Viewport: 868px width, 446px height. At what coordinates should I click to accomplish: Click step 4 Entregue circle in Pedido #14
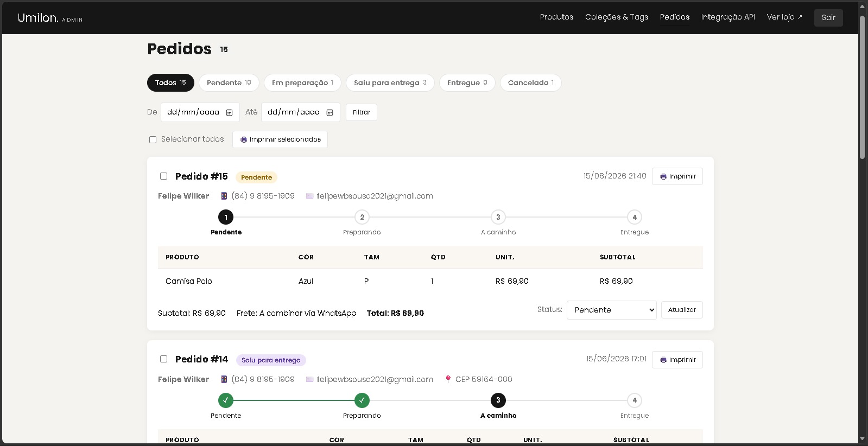click(x=635, y=400)
